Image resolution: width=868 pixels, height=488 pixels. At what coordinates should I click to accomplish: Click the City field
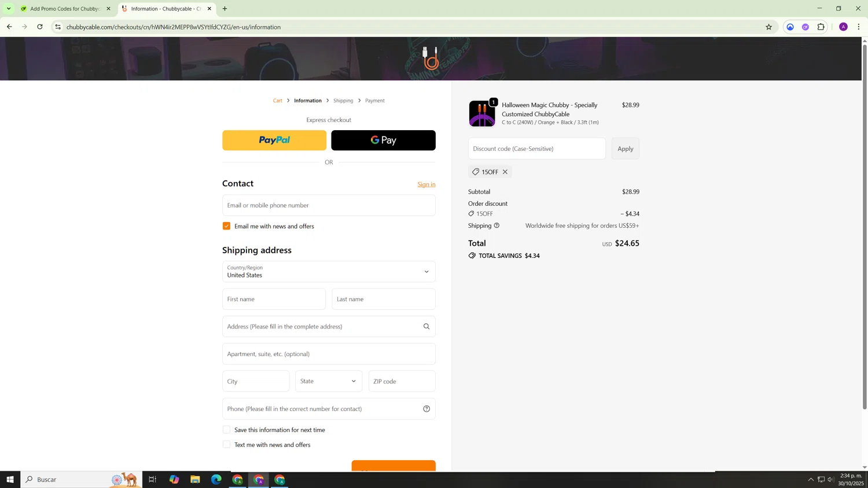[x=256, y=382]
